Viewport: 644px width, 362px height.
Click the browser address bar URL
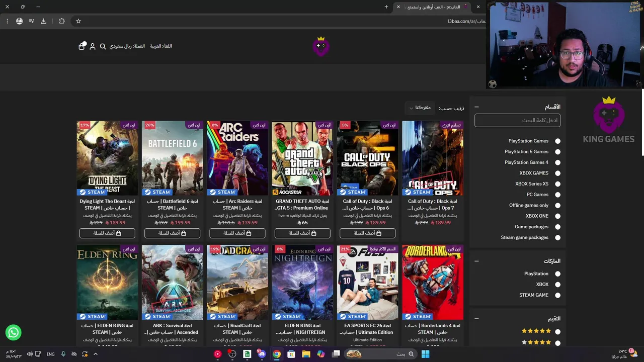(x=467, y=21)
